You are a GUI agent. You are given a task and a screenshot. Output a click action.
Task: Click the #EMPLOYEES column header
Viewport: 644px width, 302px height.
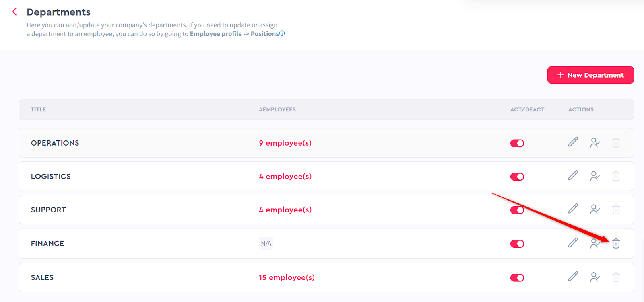tap(277, 110)
